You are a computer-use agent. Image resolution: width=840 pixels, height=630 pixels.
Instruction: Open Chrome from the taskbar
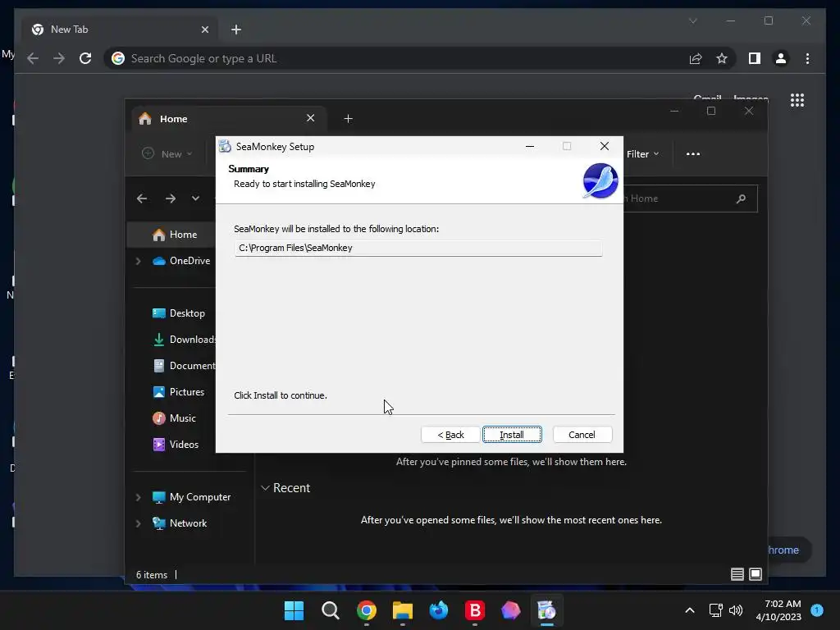pyautogui.click(x=367, y=610)
